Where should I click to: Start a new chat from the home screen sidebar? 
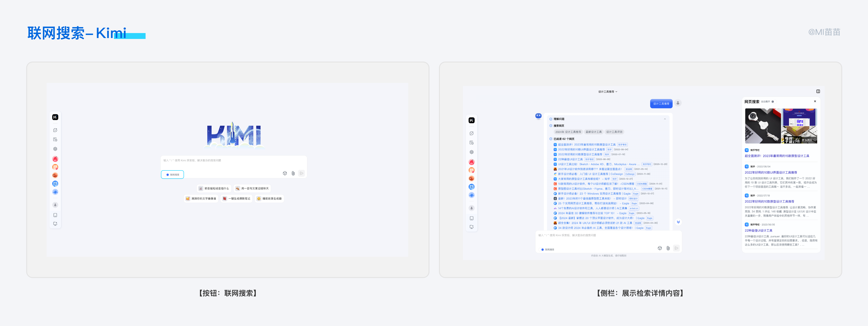[55, 130]
